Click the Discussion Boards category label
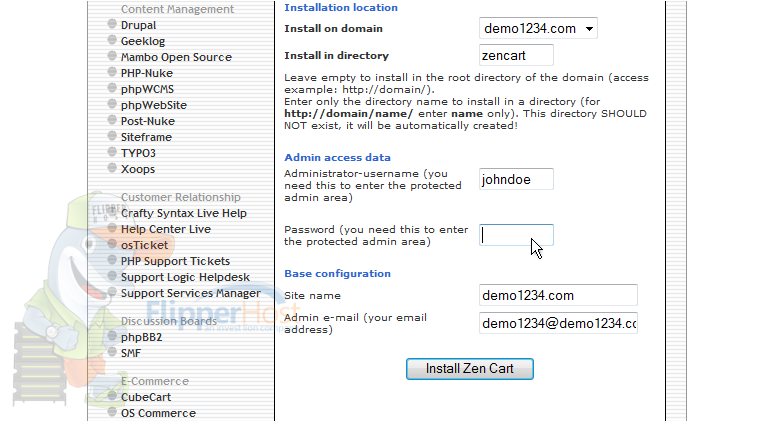This screenshot has height=422, width=776. [x=169, y=321]
